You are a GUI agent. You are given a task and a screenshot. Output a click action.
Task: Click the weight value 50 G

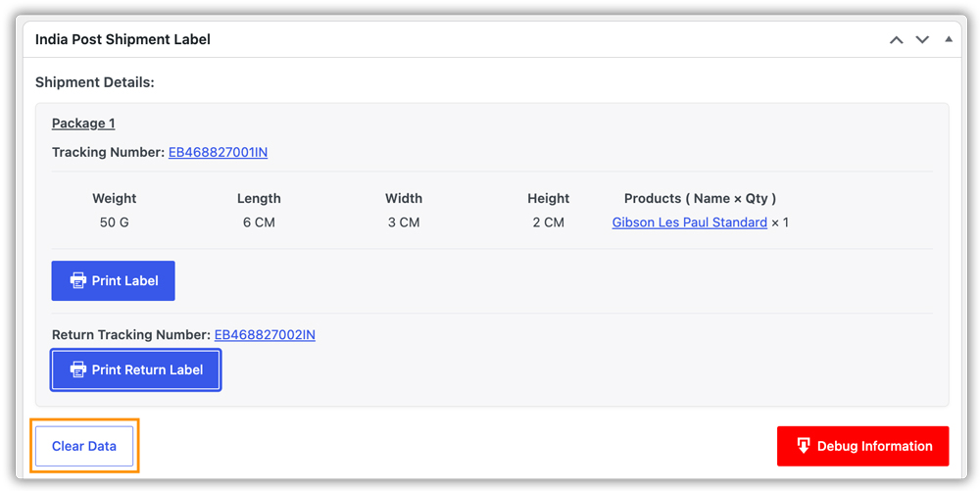pos(115,222)
